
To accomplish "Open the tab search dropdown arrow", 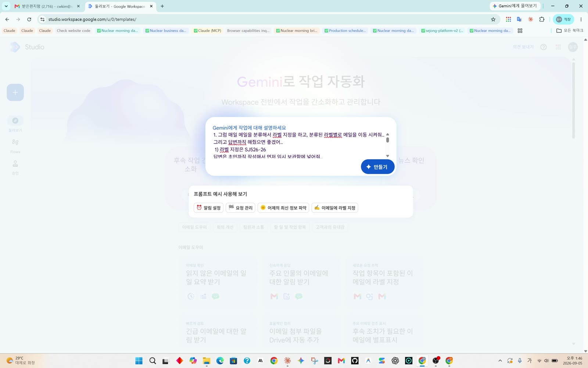I will tap(6, 6).
